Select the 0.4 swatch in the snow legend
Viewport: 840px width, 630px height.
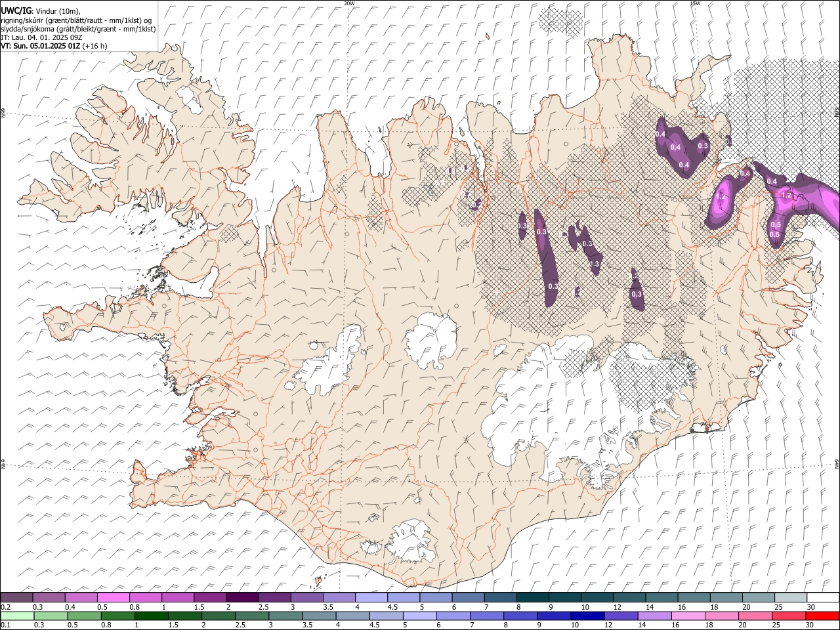pyautogui.click(x=81, y=597)
